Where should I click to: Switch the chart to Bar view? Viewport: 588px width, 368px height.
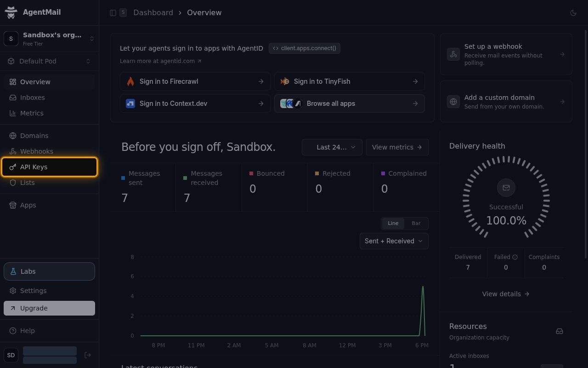(x=416, y=223)
